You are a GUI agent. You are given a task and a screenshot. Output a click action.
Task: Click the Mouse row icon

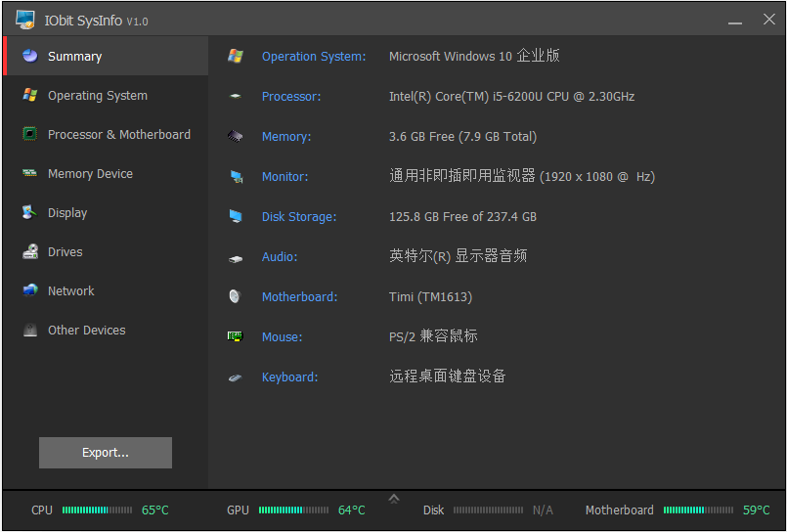(235, 336)
